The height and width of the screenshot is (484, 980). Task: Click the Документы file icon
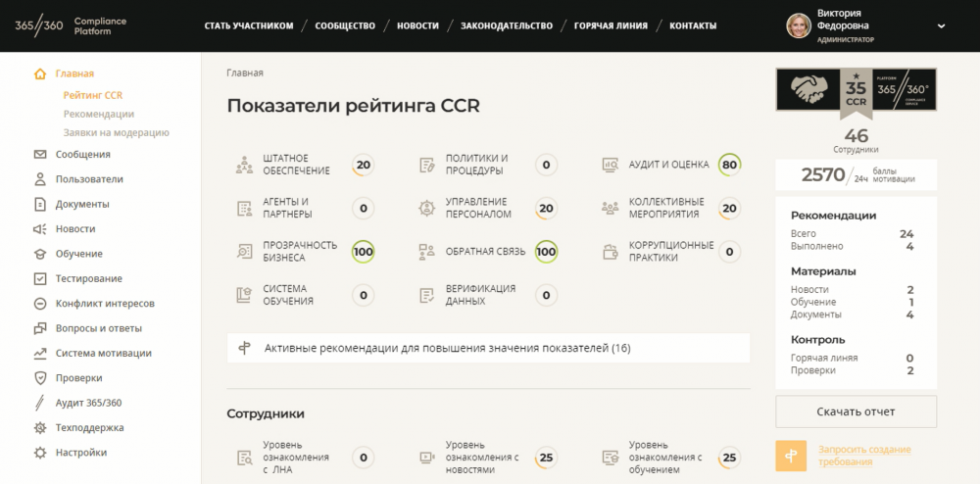[x=40, y=204]
